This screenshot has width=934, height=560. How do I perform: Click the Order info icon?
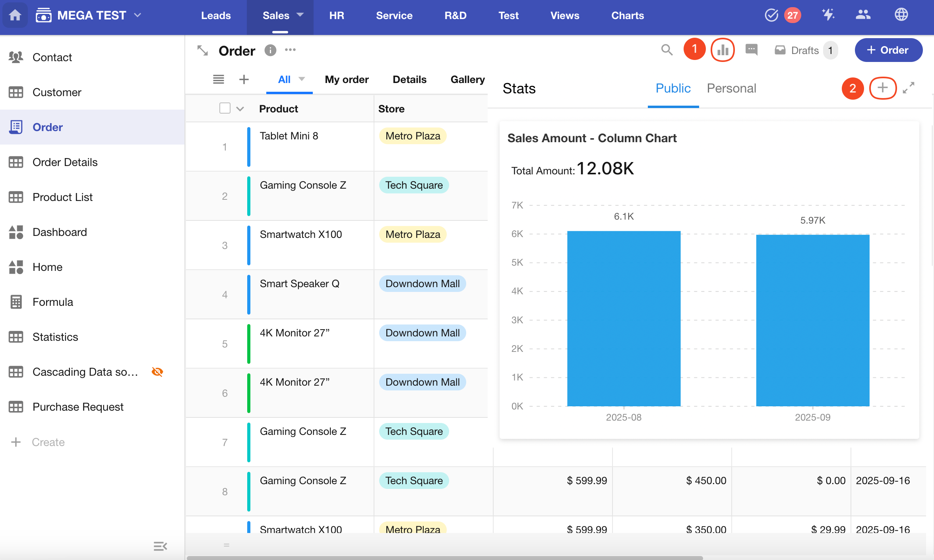(270, 50)
